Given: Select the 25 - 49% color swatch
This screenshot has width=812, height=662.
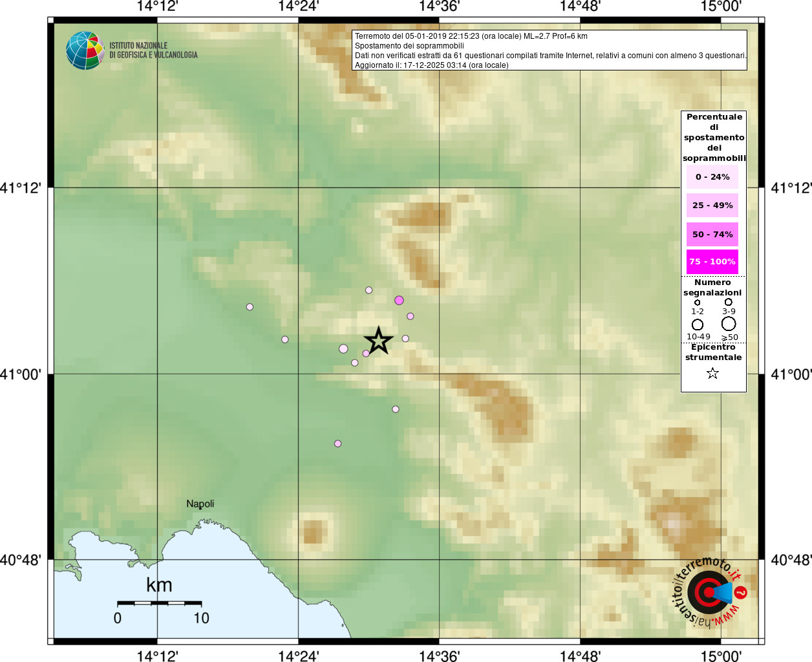Looking at the screenshot, I should [712, 206].
